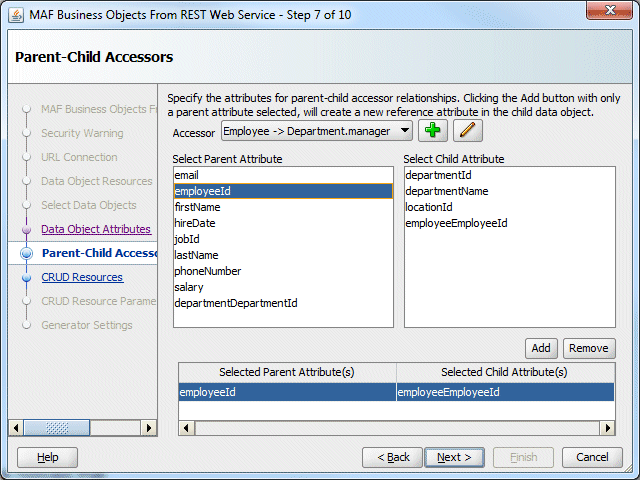
Task: Click Selected Parent Attribute(s) column header
Action: [287, 372]
